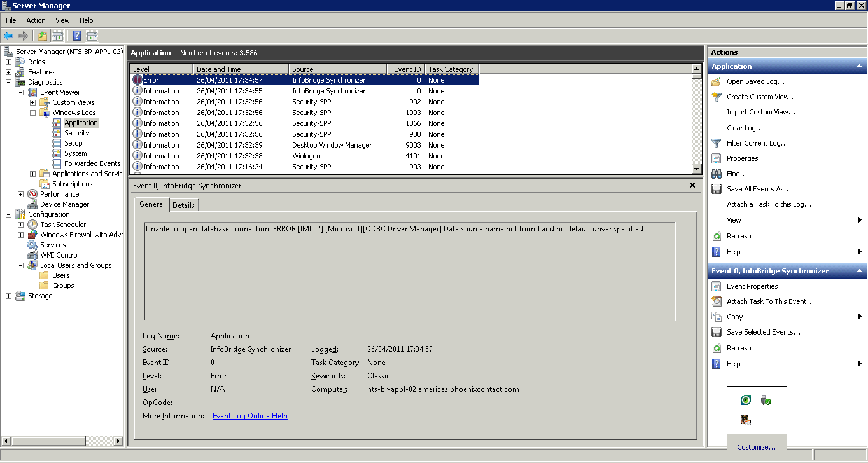The image size is (868, 463).
Task: Click the Subscriptions icon in tree
Action: point(45,184)
